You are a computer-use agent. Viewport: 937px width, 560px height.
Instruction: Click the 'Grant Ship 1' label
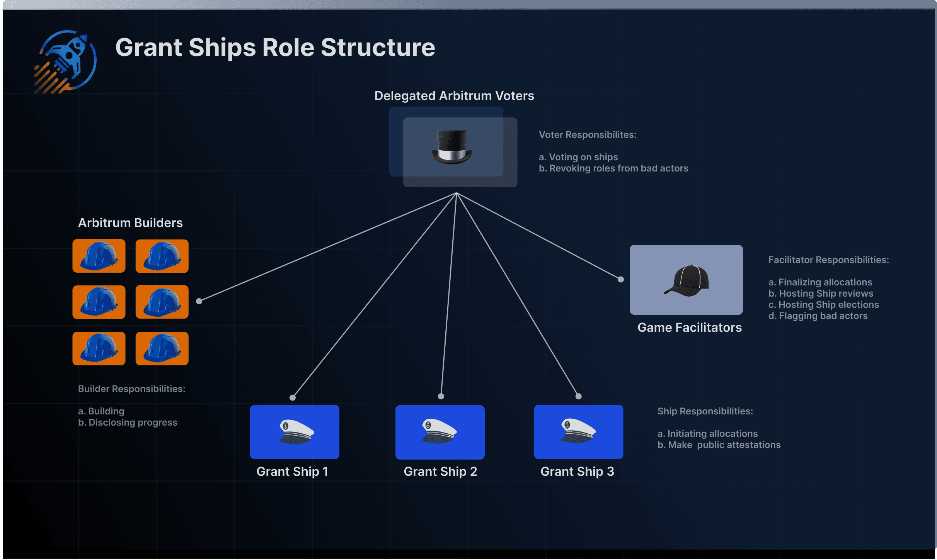[x=292, y=472]
